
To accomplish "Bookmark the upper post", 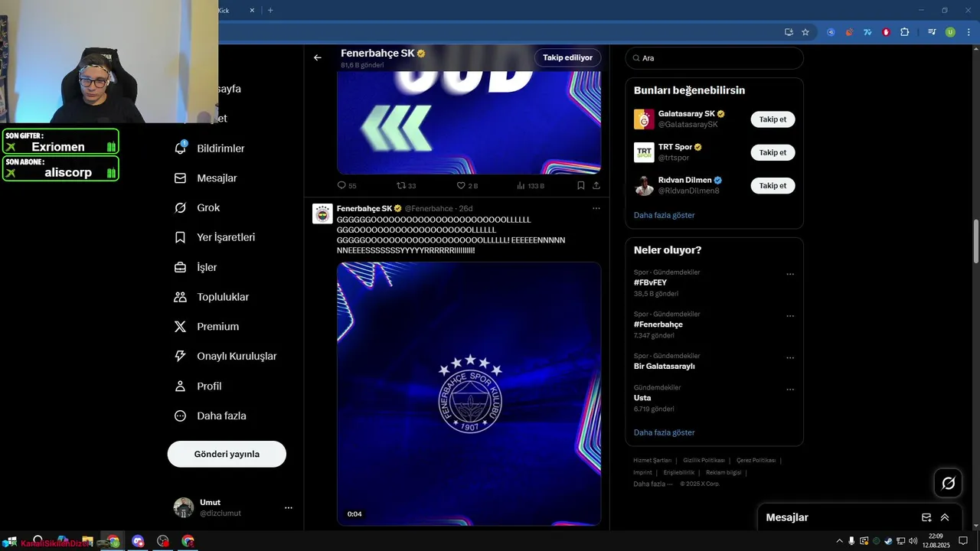I will pyautogui.click(x=581, y=185).
